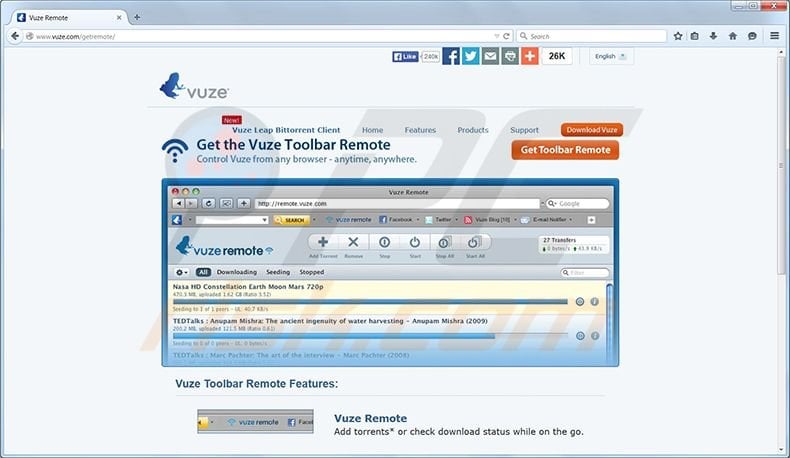Click the Facebook Like button
Image resolution: width=790 pixels, height=458 pixels.
[x=405, y=56]
